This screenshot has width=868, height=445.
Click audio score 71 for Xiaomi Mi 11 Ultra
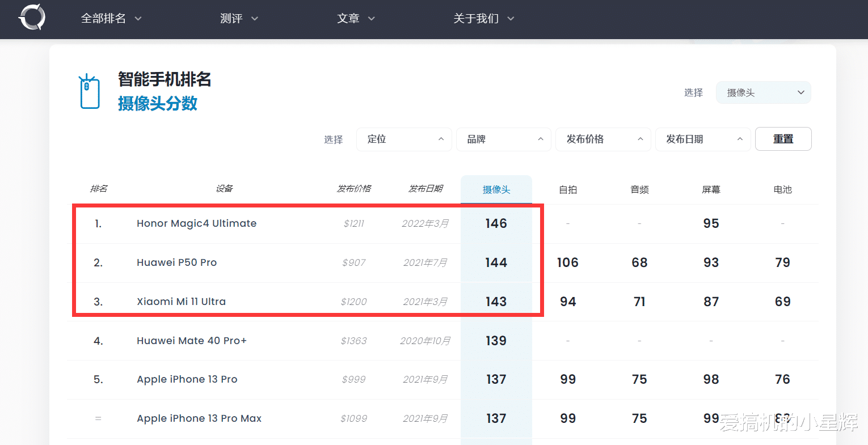[x=639, y=302]
